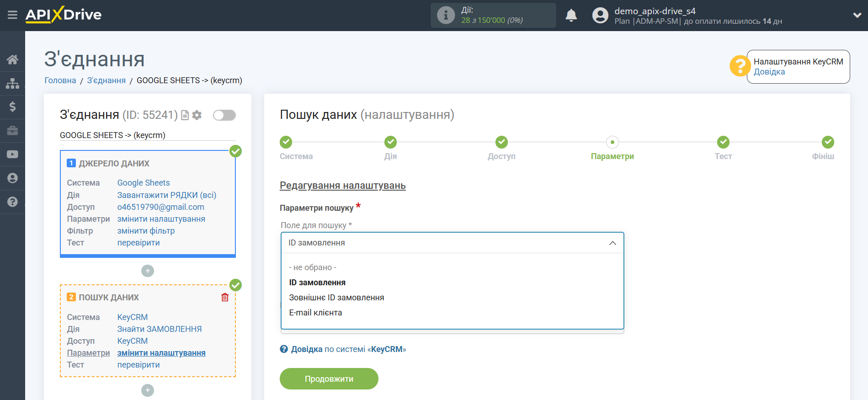
Task: Select 'ID замовлення' option in list
Action: (x=317, y=283)
